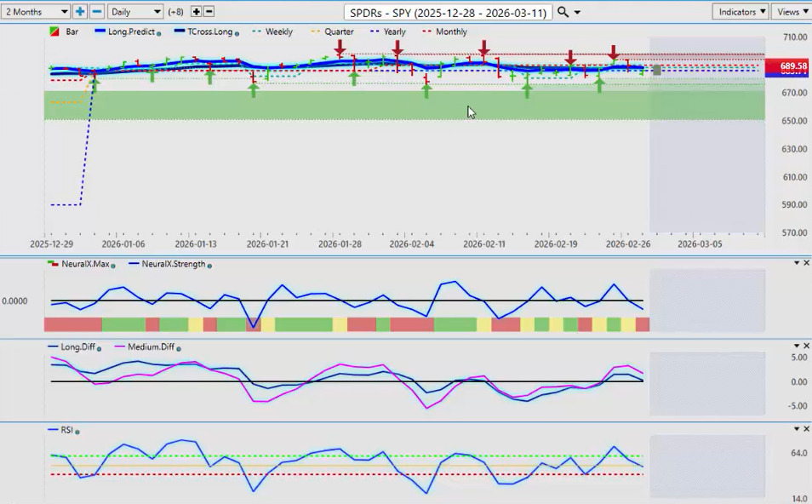Screen dimensions: 812x504
Task: Click the red 689.58 price label
Action: [786, 66]
